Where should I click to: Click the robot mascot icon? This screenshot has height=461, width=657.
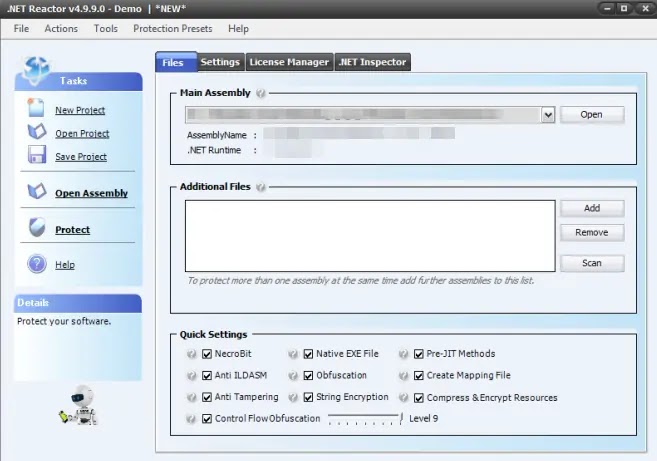point(79,405)
